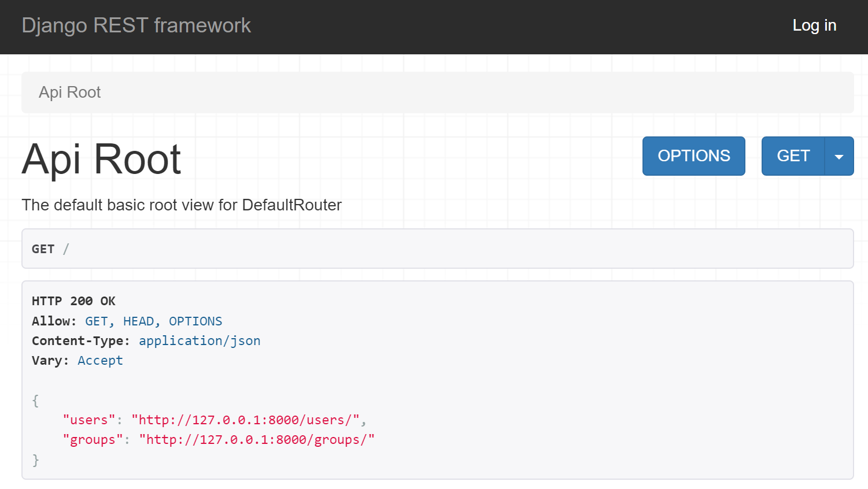Select the Api Root breadcrumb
The height and width of the screenshot is (489, 868).
69,92
